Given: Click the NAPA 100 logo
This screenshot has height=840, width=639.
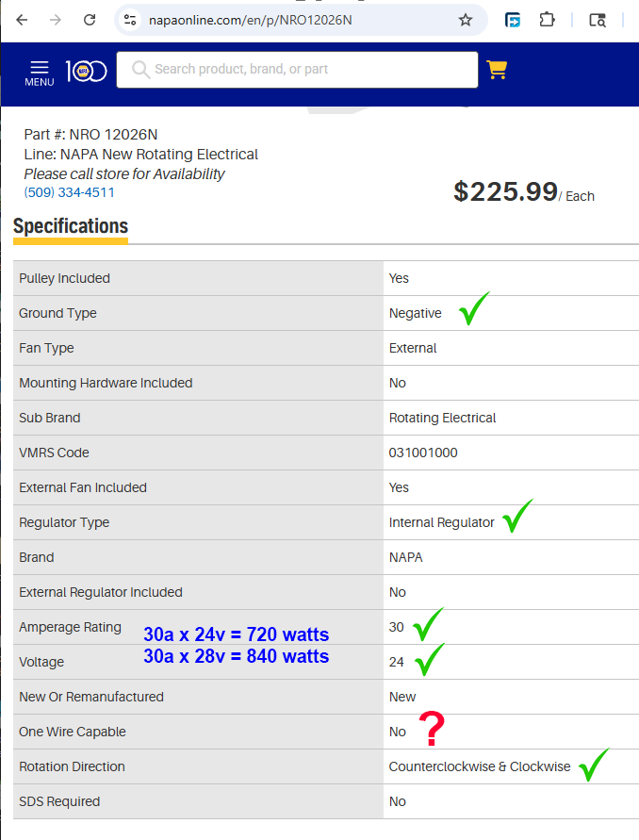Looking at the screenshot, I should point(86,71).
